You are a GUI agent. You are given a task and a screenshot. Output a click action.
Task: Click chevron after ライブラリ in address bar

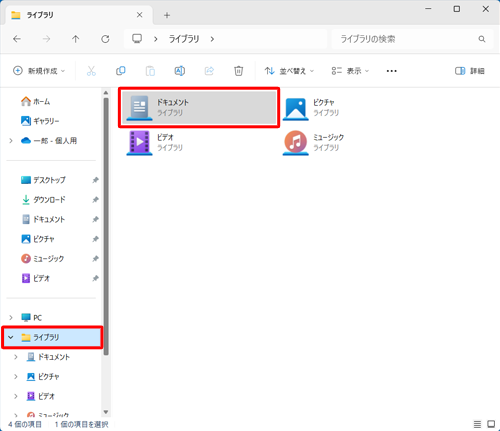coord(212,39)
